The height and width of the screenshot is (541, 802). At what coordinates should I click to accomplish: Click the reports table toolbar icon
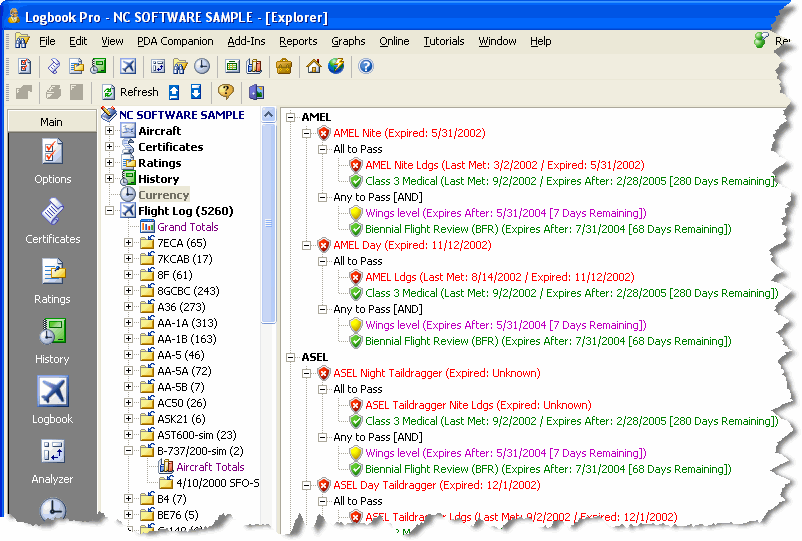pyautogui.click(x=232, y=66)
